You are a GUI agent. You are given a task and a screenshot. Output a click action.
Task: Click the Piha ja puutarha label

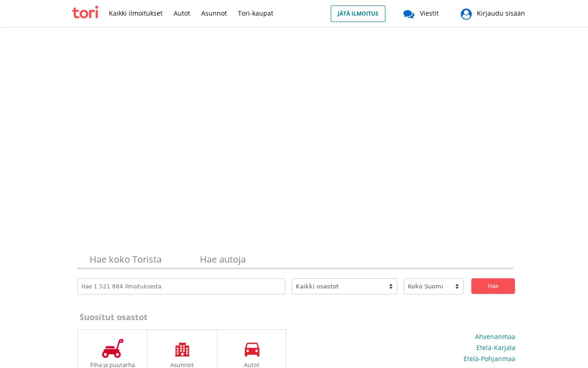click(x=113, y=365)
